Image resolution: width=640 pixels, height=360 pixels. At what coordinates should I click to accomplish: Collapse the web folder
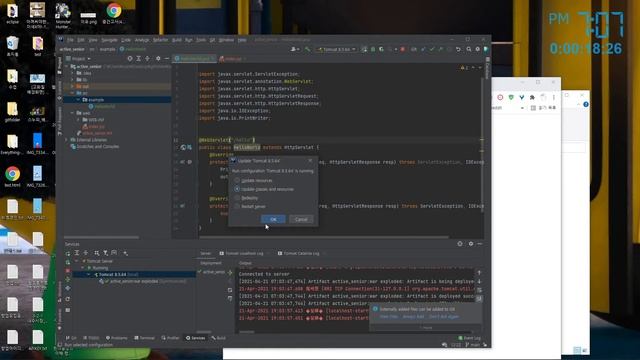coord(73,113)
